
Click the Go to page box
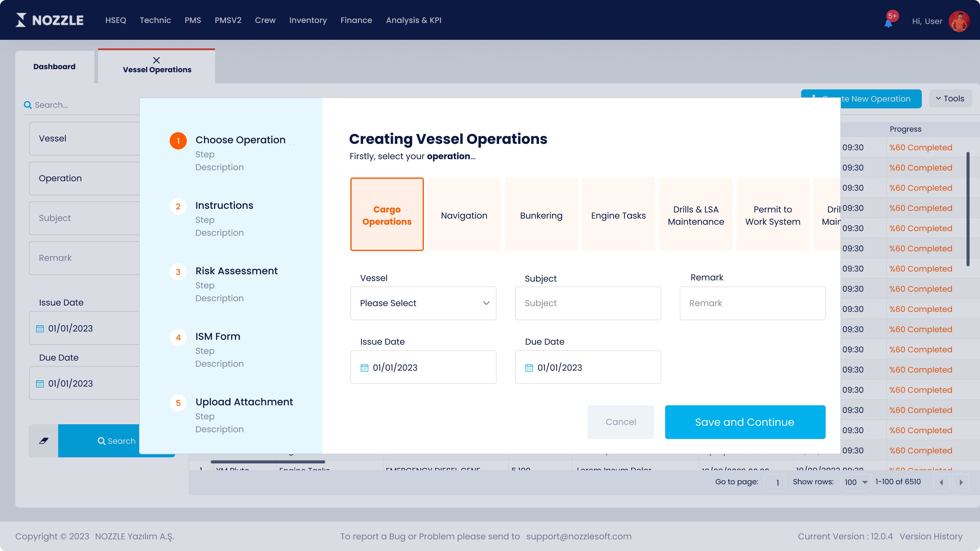point(775,482)
